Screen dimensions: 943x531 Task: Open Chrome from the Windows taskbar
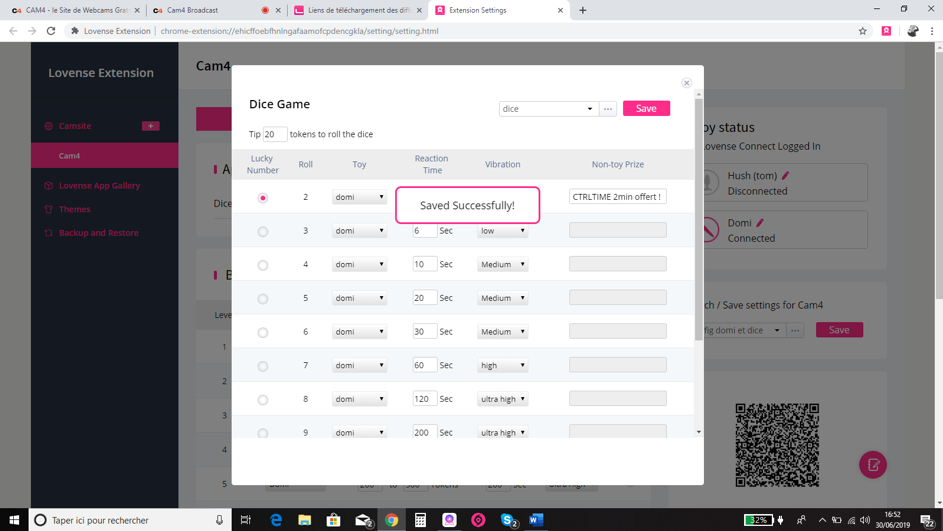[x=392, y=520]
